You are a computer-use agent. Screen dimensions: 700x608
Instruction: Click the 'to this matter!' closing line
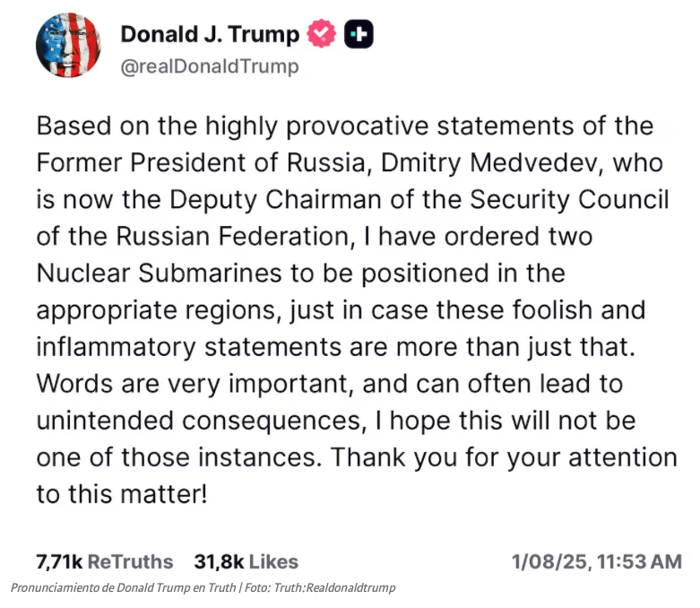(x=122, y=494)
